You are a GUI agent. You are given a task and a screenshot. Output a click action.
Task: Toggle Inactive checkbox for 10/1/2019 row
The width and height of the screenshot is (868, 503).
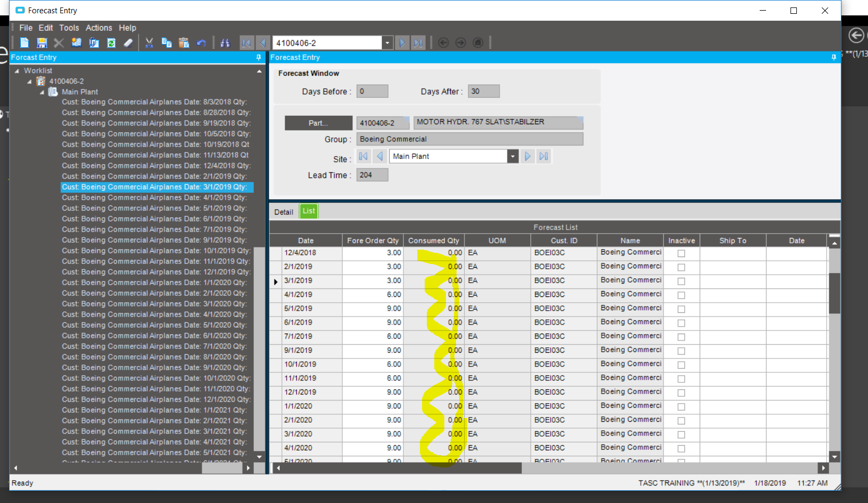click(681, 365)
